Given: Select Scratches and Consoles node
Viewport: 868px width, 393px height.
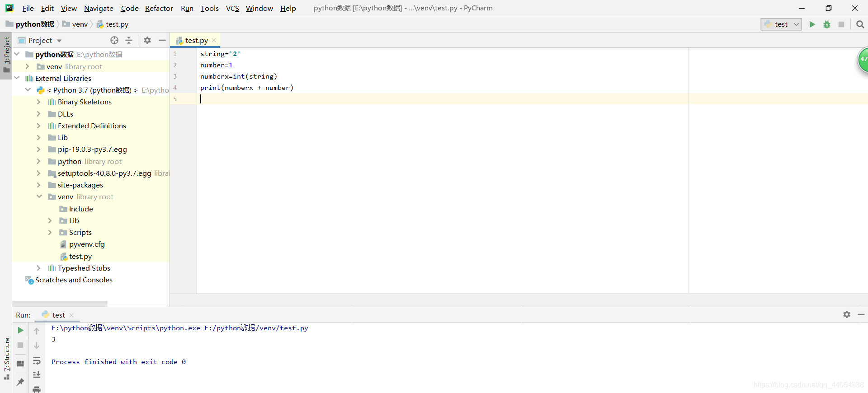Looking at the screenshot, I should coord(74,280).
